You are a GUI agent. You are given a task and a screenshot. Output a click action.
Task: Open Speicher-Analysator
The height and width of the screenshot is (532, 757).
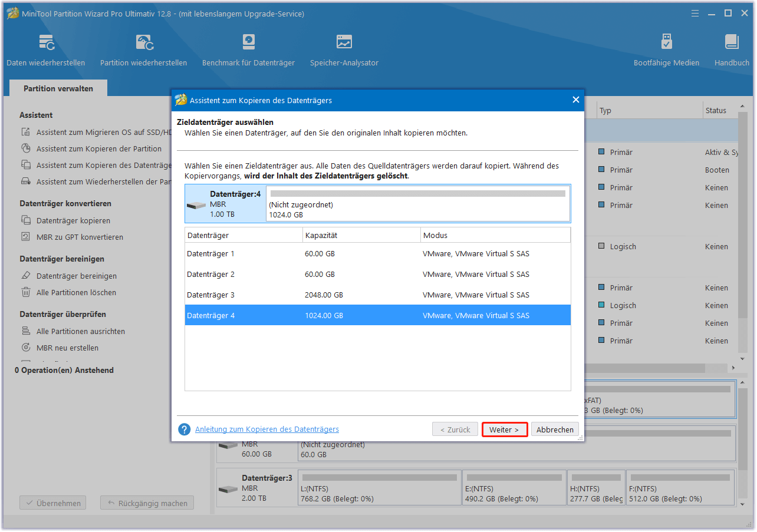tap(344, 50)
